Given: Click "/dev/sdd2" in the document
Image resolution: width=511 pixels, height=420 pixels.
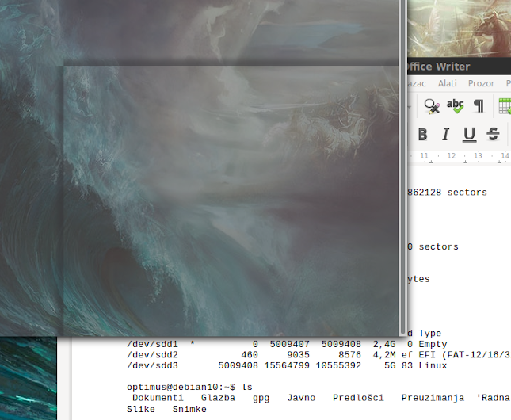Looking at the screenshot, I should tap(153, 355).
